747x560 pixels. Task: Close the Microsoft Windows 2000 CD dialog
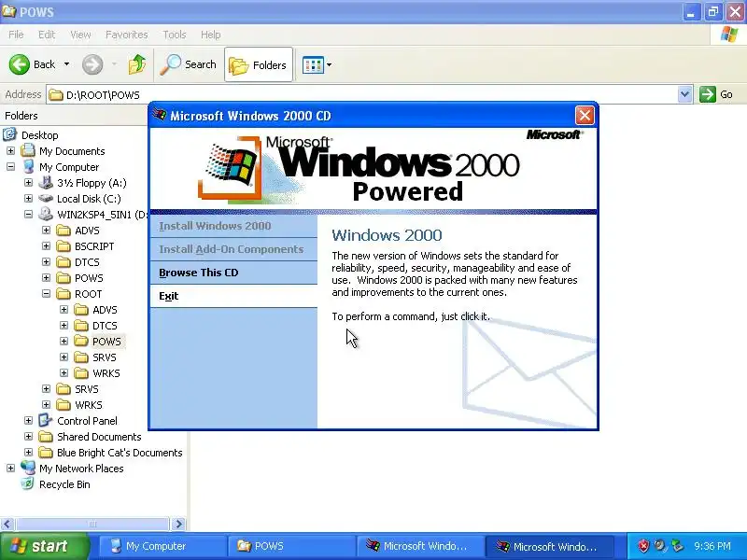click(585, 115)
